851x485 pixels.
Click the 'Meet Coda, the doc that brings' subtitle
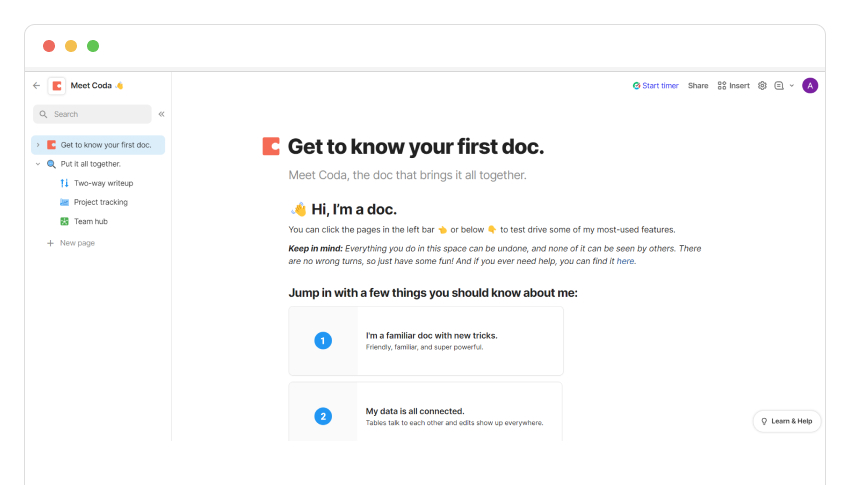click(x=408, y=175)
